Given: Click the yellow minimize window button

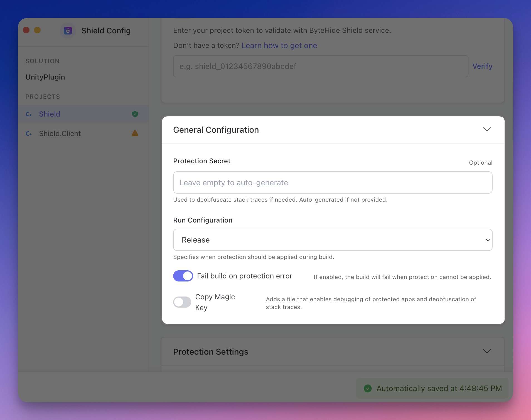Looking at the screenshot, I should [37, 30].
